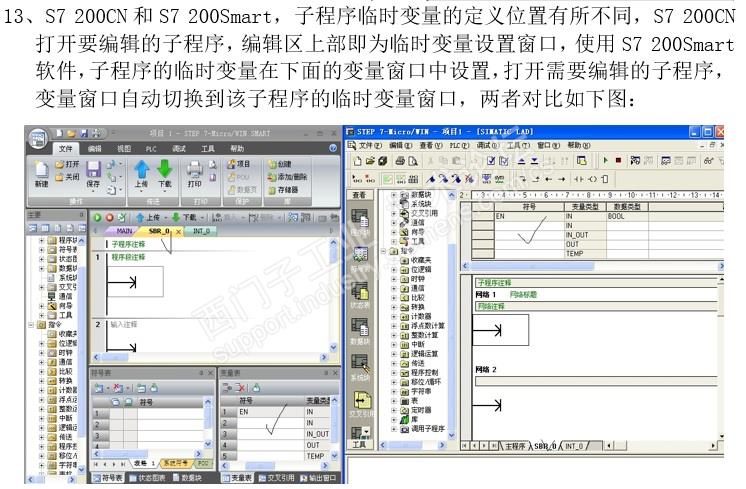This screenshot has height=489, width=746.
Task: Expand the 调用子程序 folder in Micro/WIN tree
Action: (x=393, y=429)
